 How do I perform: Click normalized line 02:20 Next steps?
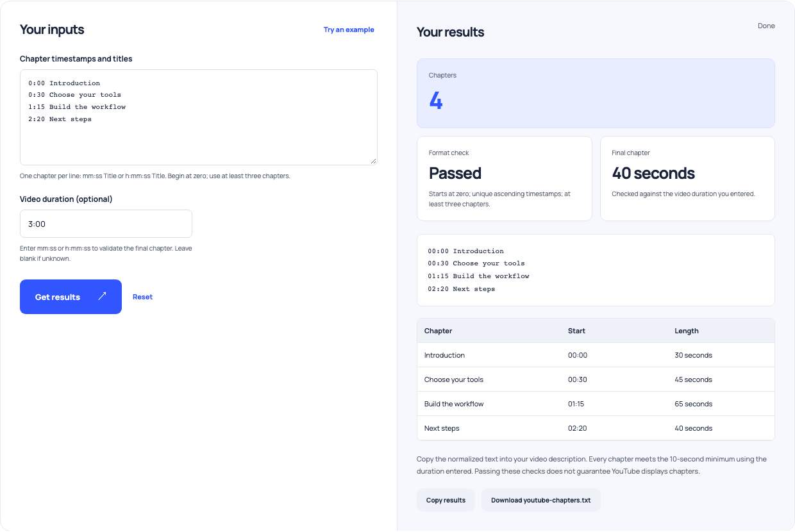coord(462,289)
